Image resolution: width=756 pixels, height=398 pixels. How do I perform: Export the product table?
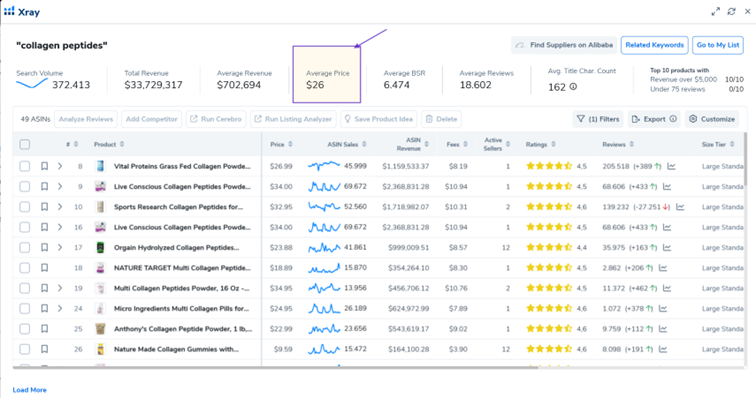click(x=654, y=119)
